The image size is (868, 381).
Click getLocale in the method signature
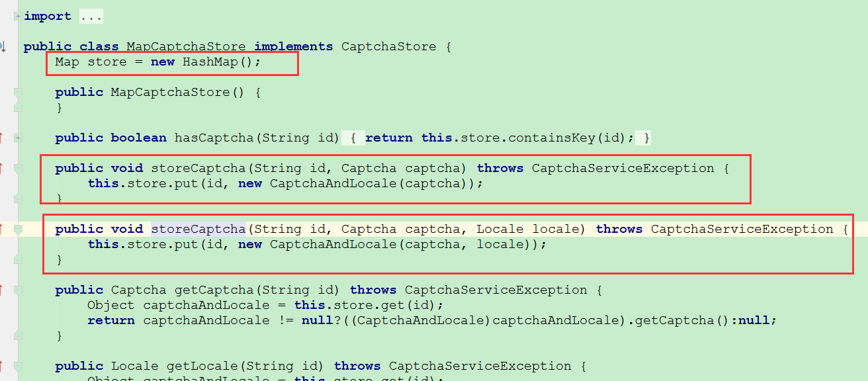click(202, 366)
